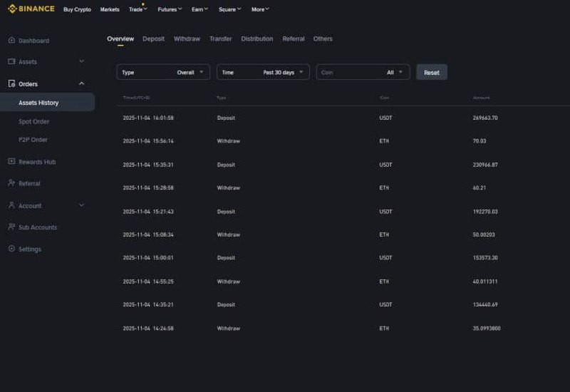Open Rewards Hub icon in sidebar

click(x=11, y=162)
